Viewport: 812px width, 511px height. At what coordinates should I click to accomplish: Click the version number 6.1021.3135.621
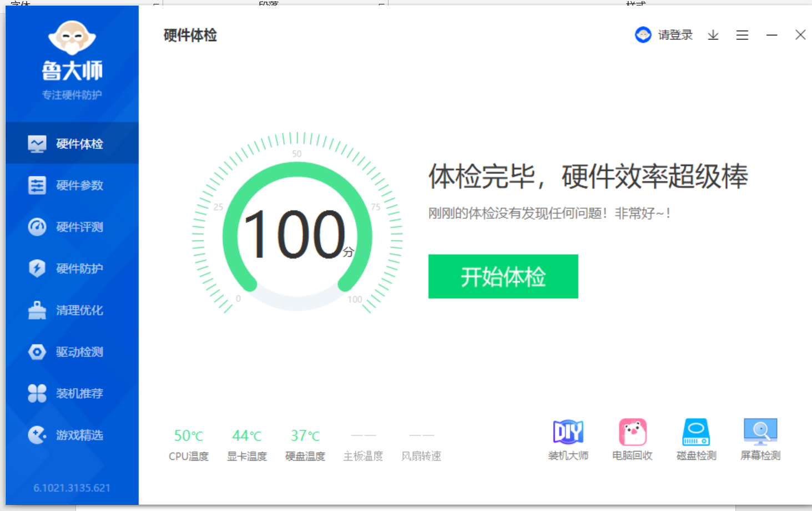(72, 488)
